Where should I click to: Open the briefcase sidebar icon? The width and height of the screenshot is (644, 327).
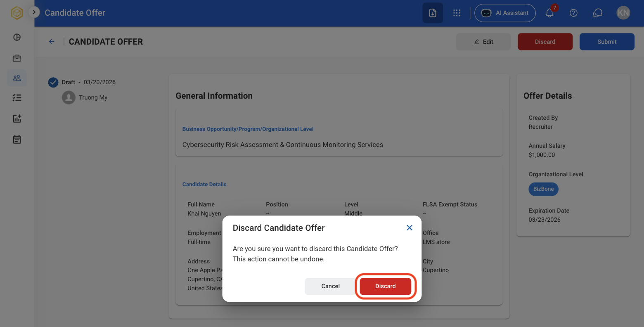17,58
